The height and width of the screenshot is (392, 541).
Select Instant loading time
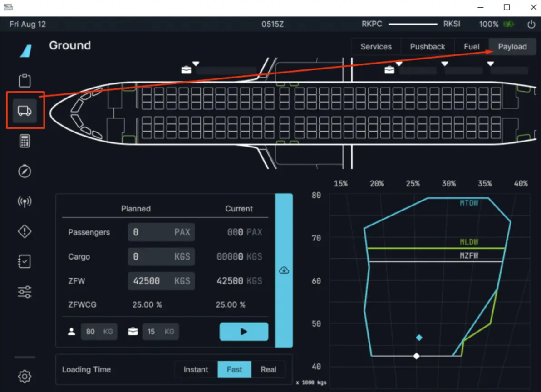(x=196, y=369)
